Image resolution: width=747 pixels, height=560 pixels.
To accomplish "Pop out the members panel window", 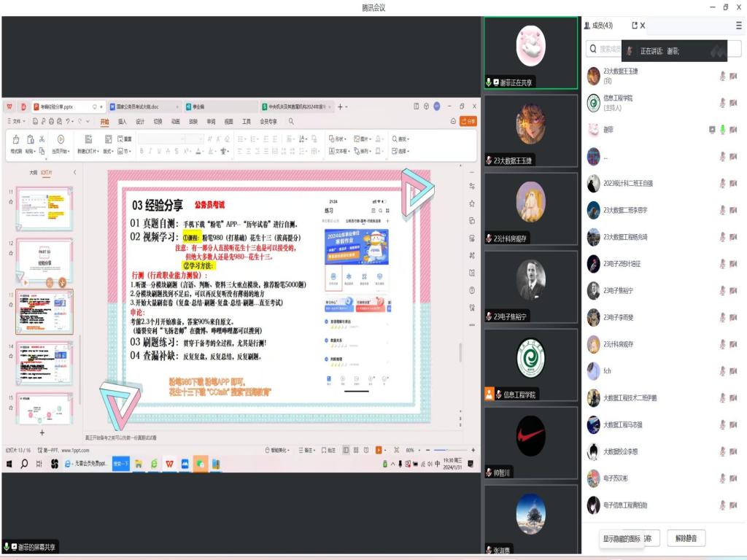I will (x=635, y=26).
